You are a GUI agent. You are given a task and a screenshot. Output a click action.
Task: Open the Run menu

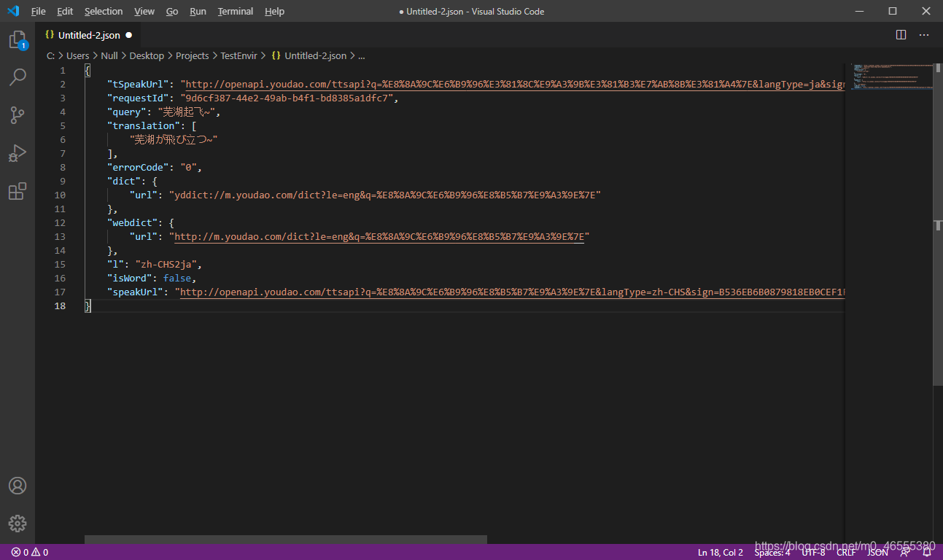pos(198,11)
